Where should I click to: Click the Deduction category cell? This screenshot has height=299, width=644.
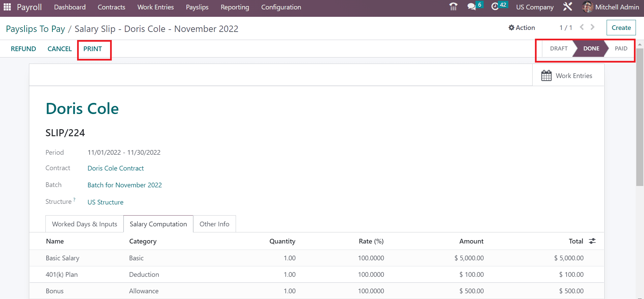click(144, 274)
